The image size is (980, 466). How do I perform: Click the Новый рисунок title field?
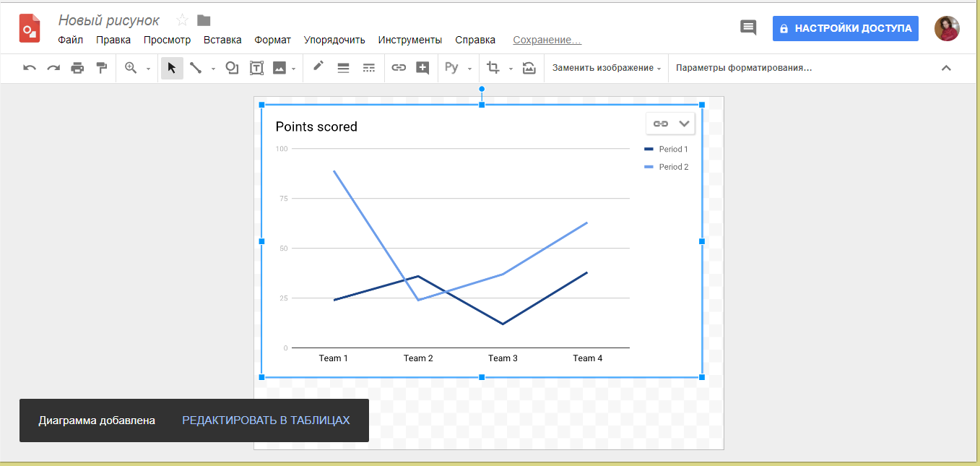109,20
